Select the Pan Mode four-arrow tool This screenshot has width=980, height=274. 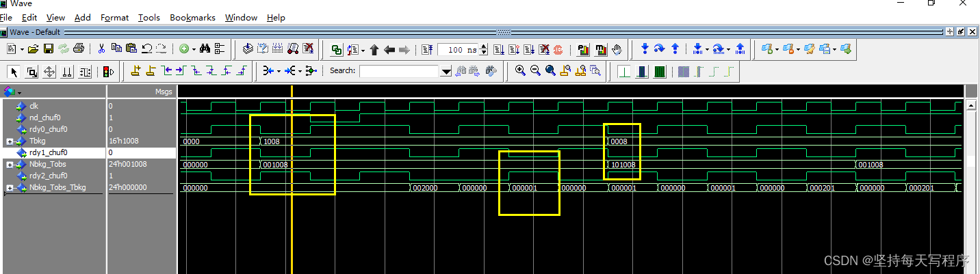pyautogui.click(x=49, y=70)
